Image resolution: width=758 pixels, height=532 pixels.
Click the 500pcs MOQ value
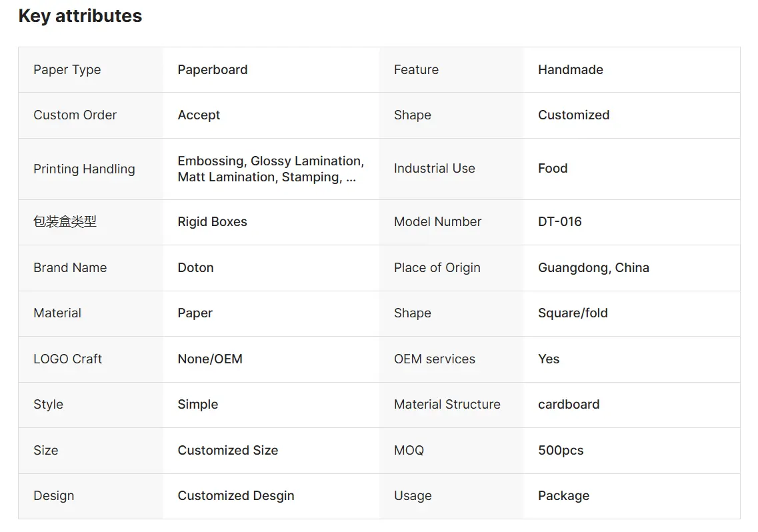(561, 450)
